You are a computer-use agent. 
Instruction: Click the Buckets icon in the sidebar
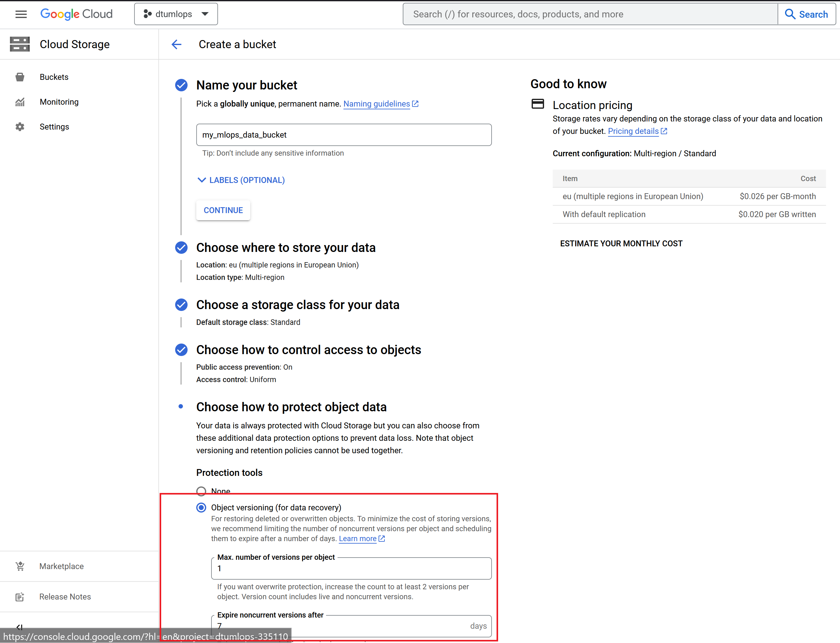point(20,77)
